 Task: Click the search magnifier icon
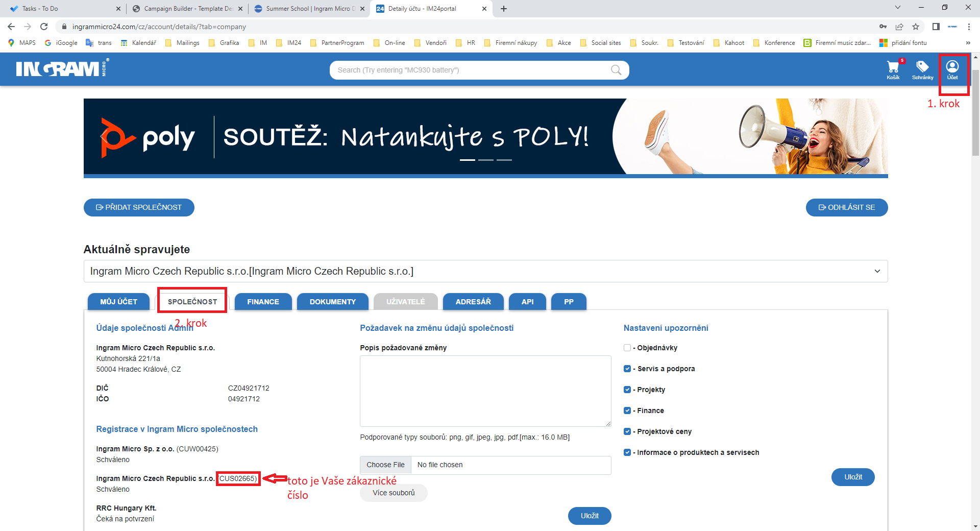pyautogui.click(x=616, y=70)
